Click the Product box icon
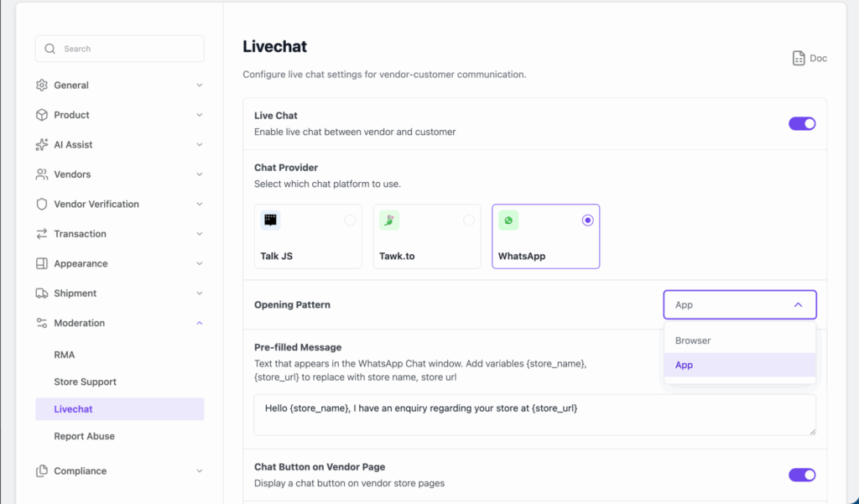The image size is (859, 504). coord(42,115)
